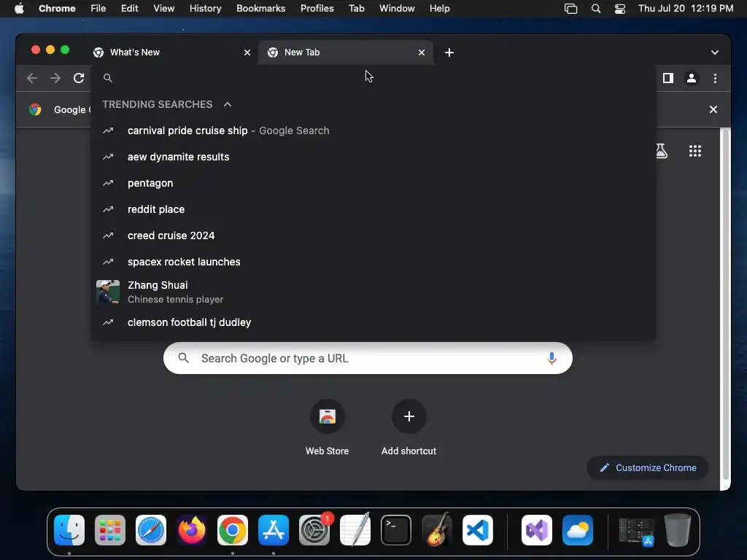747x560 pixels.
Task: Open the Tab menu
Action: 356,9
